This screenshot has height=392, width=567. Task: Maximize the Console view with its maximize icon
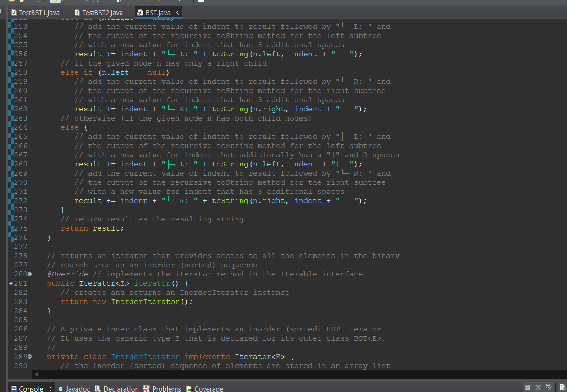pos(528,386)
